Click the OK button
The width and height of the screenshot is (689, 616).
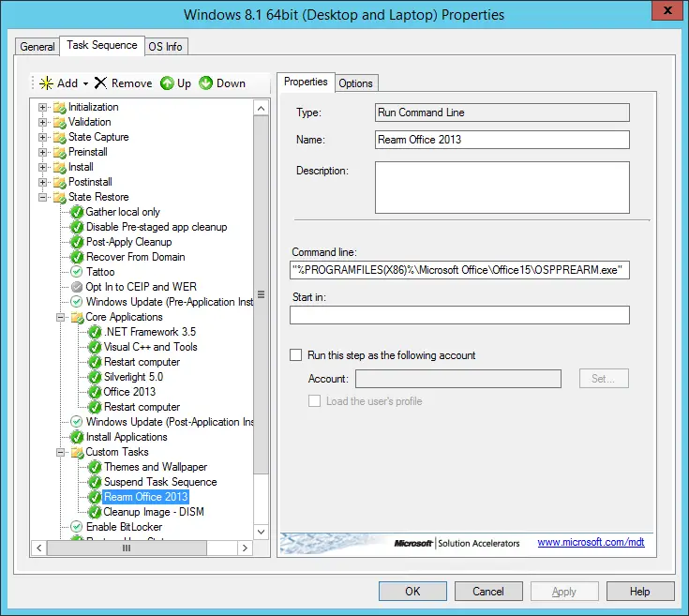pyautogui.click(x=412, y=592)
